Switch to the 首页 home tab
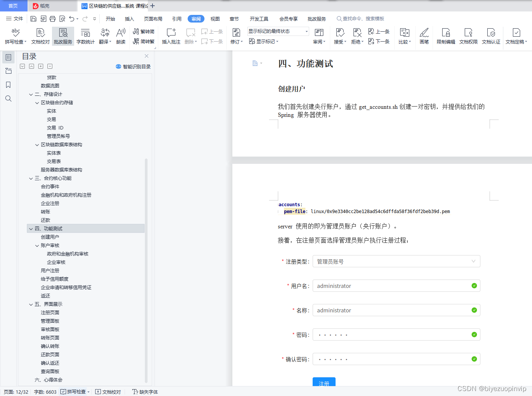The width and height of the screenshot is (532, 396). tap(13, 6)
